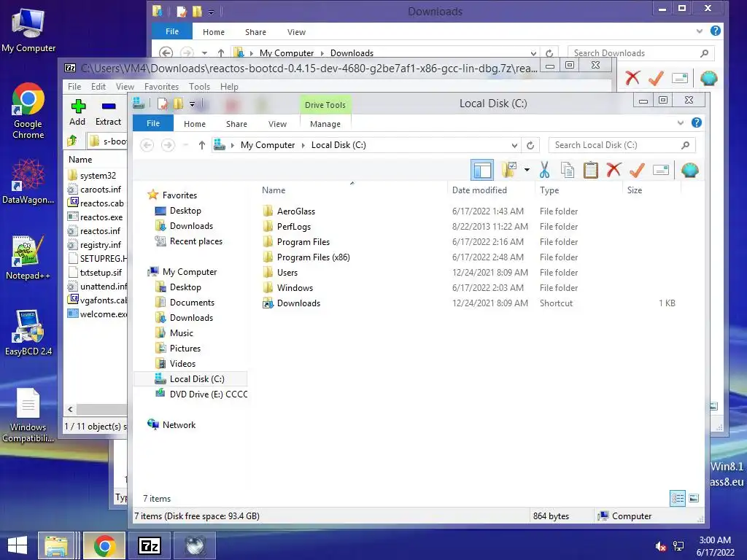This screenshot has width=747, height=560.
Task: Switch to Home ribbon tab in Local Disk window
Action: [194, 124]
